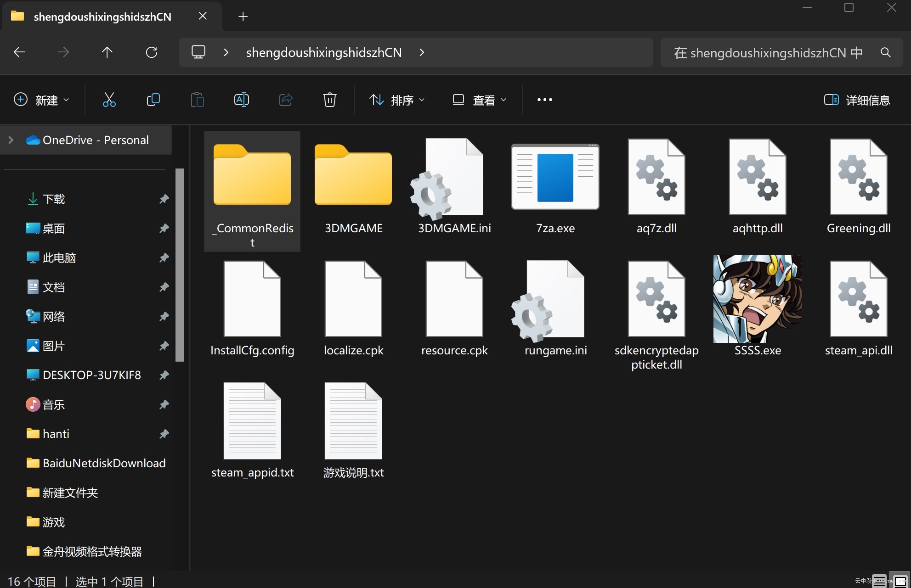The width and height of the screenshot is (911, 588).
Task: Open the 新建 (New) dropdown
Action: point(41,100)
